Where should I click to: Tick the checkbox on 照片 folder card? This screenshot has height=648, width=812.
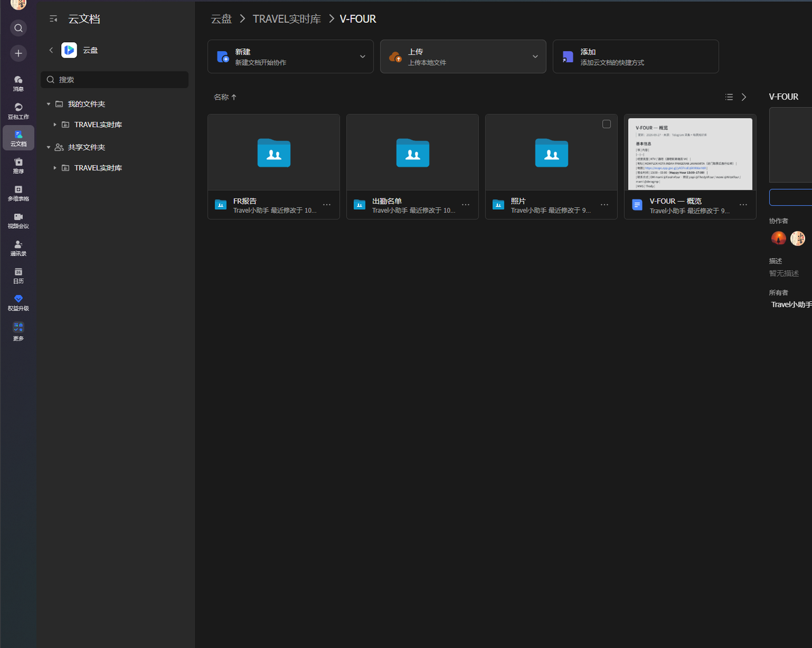pos(606,124)
